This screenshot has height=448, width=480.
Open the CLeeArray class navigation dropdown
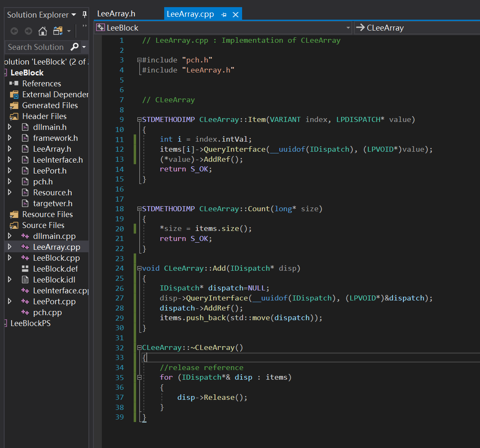pyautogui.click(x=417, y=28)
